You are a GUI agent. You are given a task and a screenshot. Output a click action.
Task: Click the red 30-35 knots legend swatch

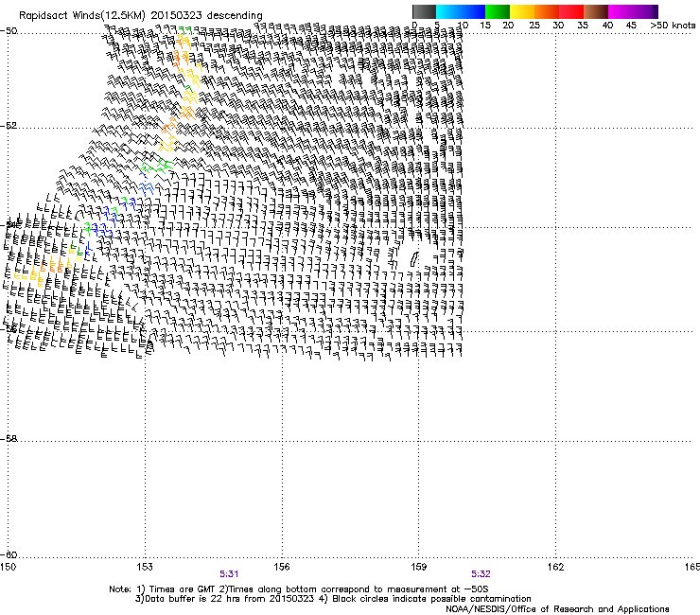[571, 11]
